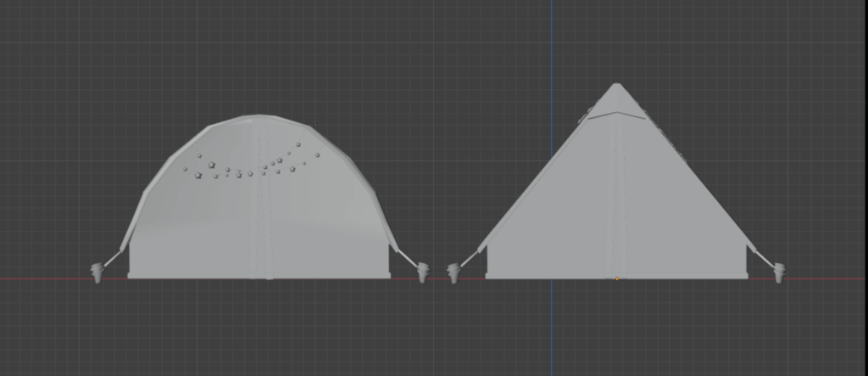Click the rightmost star on the dome tent
The height and width of the screenshot is (376, 868).
point(318,154)
